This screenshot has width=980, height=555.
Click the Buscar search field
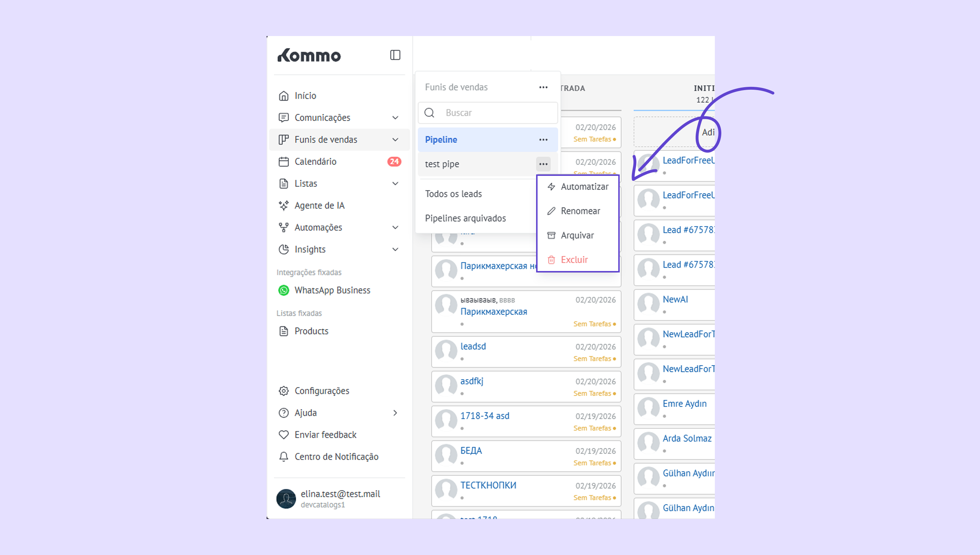(495, 113)
